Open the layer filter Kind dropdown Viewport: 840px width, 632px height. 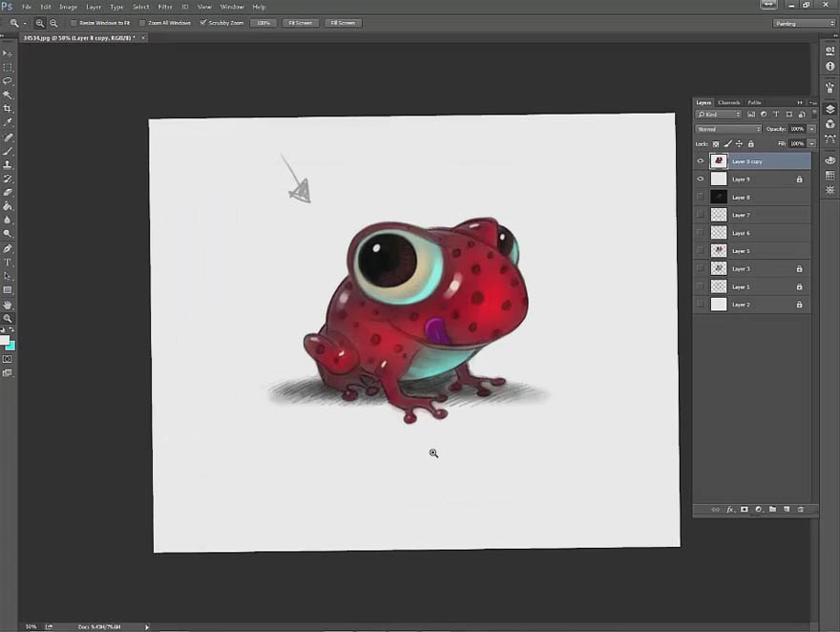718,115
